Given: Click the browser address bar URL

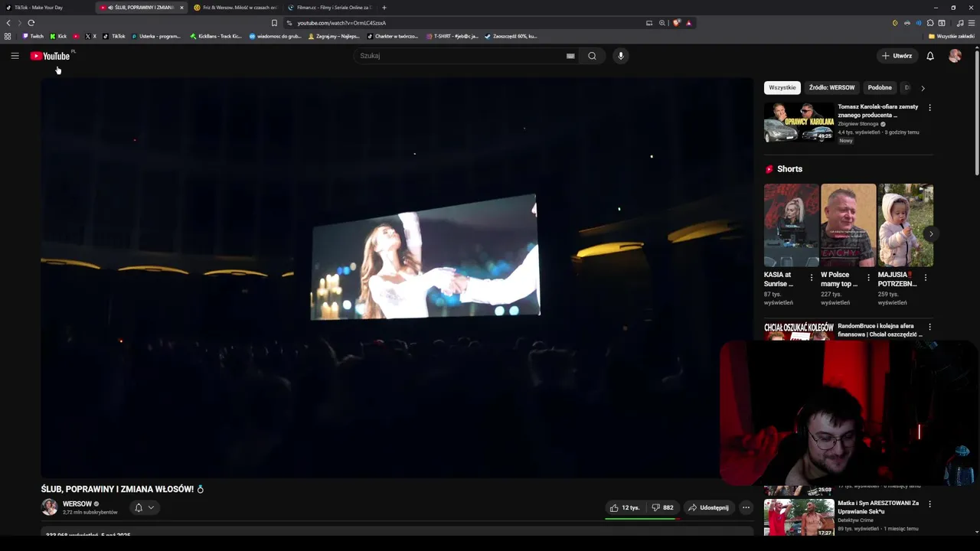Looking at the screenshot, I should pos(341,23).
